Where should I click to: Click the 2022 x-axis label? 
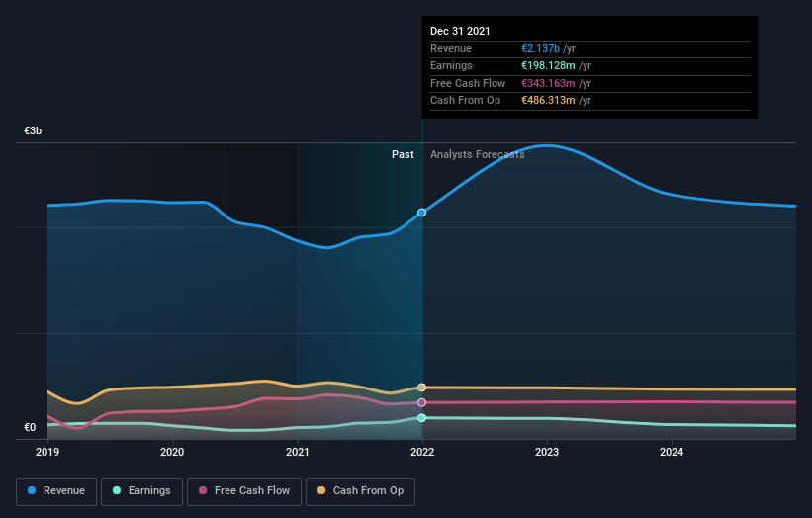[x=422, y=453]
